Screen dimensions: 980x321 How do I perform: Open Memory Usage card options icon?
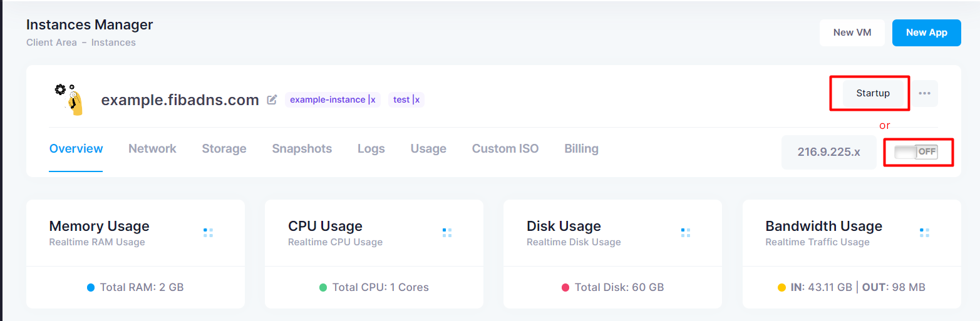click(x=209, y=233)
